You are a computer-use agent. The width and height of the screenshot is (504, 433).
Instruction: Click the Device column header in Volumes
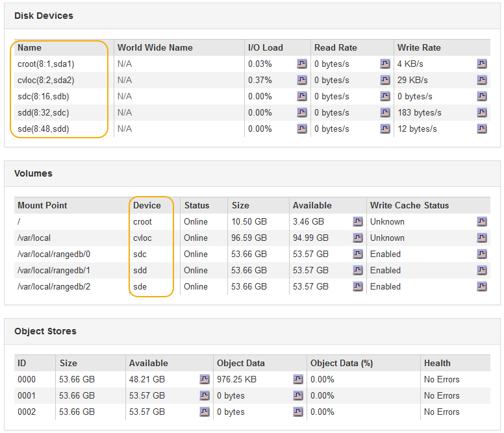[x=147, y=205]
